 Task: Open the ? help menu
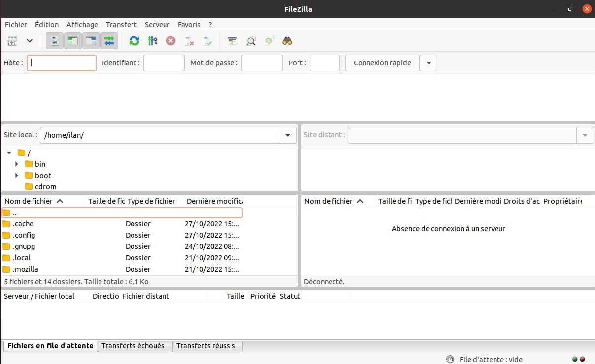pyautogui.click(x=210, y=25)
